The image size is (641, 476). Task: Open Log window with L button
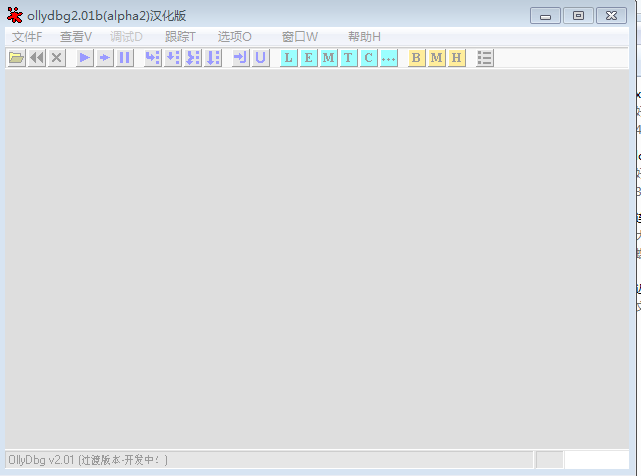[289, 58]
